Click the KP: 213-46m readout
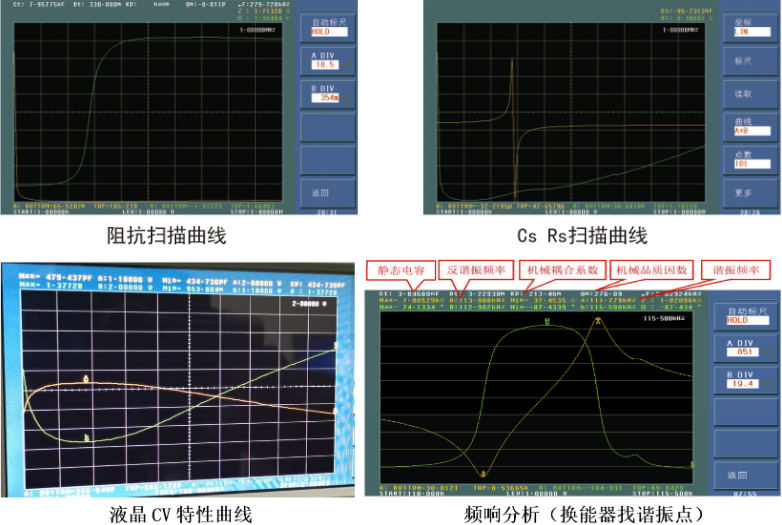Viewport: 782px width, 525px height. 536,294
